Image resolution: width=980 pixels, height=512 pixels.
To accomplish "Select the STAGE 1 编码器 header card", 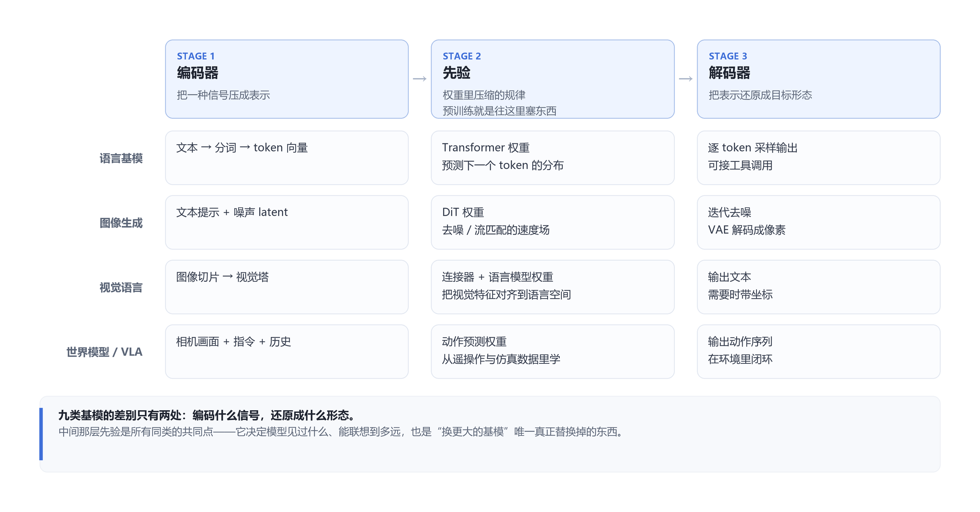I will click(287, 79).
